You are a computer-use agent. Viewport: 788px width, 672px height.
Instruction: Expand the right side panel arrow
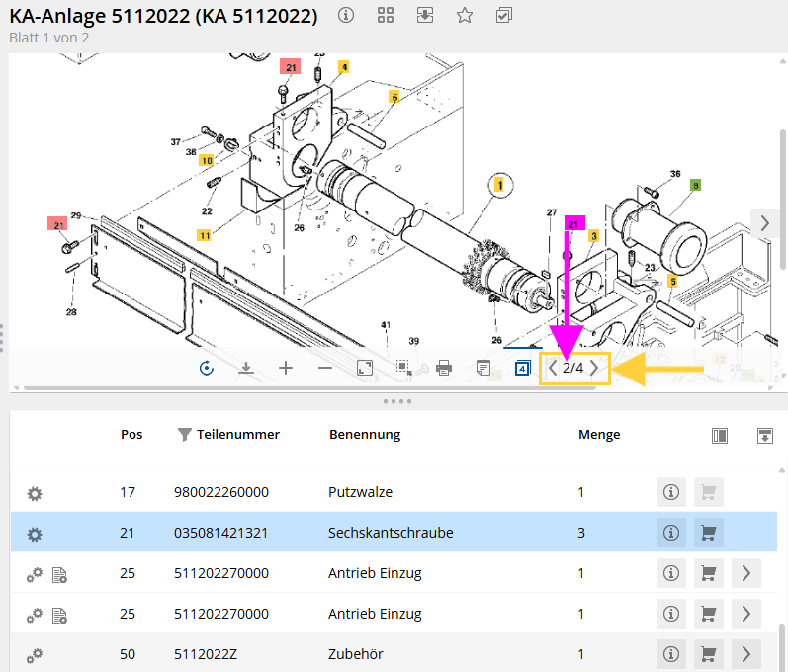click(764, 223)
